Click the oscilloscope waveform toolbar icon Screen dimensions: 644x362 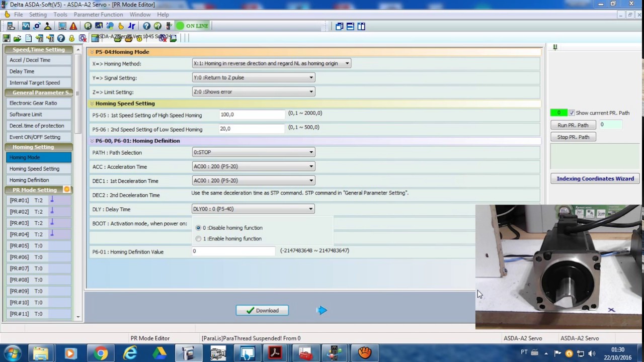[x=26, y=26]
